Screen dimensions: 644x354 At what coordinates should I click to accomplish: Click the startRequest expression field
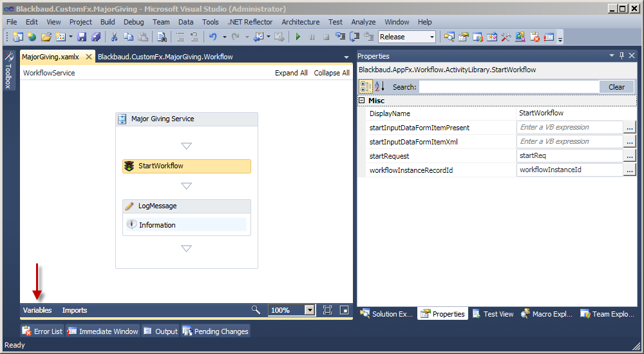click(569, 156)
